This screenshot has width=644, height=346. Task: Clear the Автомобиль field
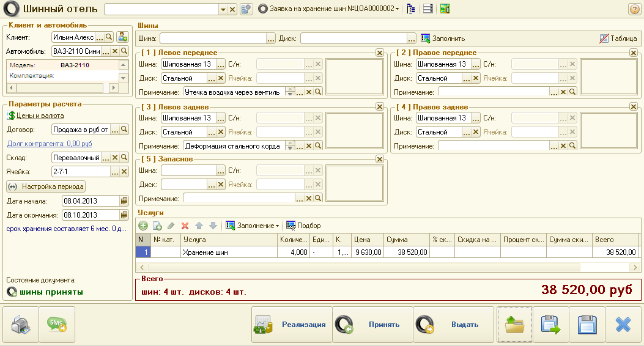tap(115, 51)
